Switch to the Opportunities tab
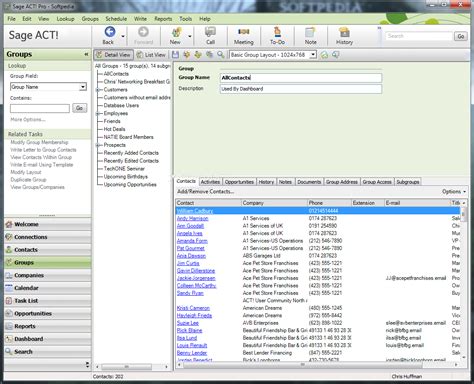The image size is (474, 384). coord(239,182)
